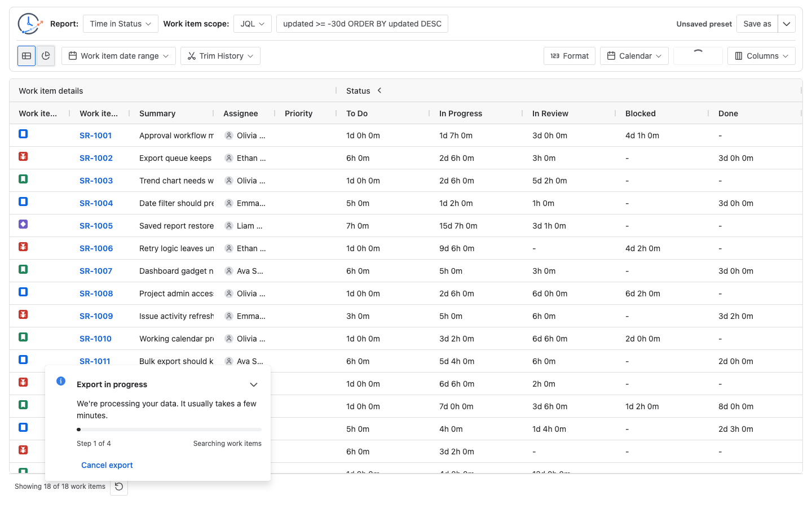
Task: Click the Cancel export link
Action: [x=107, y=465]
